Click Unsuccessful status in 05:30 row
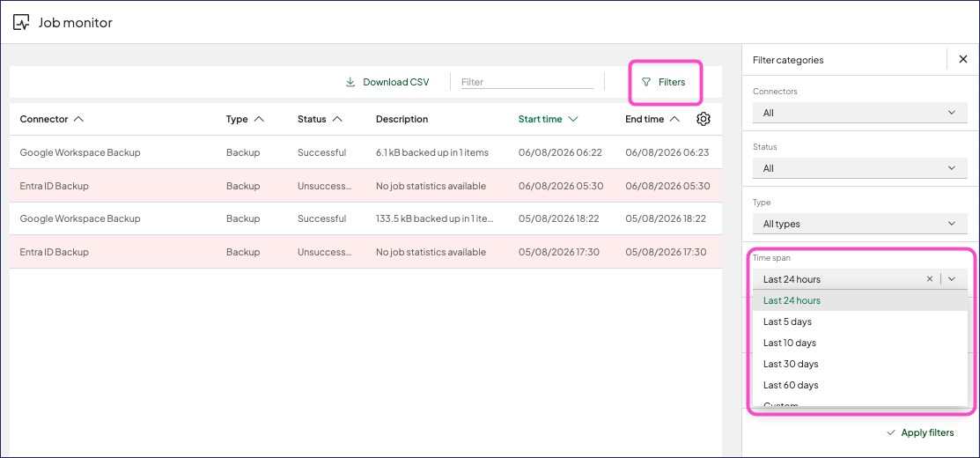This screenshot has height=458, width=980. (x=324, y=186)
